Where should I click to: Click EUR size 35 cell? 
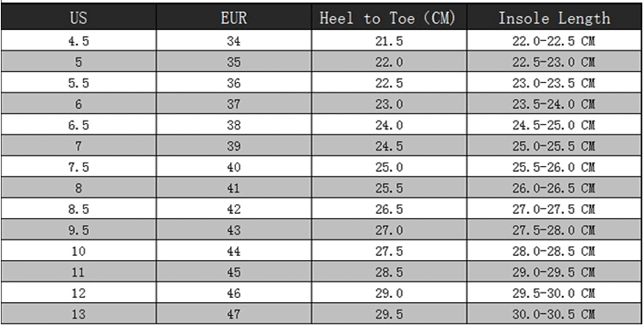click(233, 62)
